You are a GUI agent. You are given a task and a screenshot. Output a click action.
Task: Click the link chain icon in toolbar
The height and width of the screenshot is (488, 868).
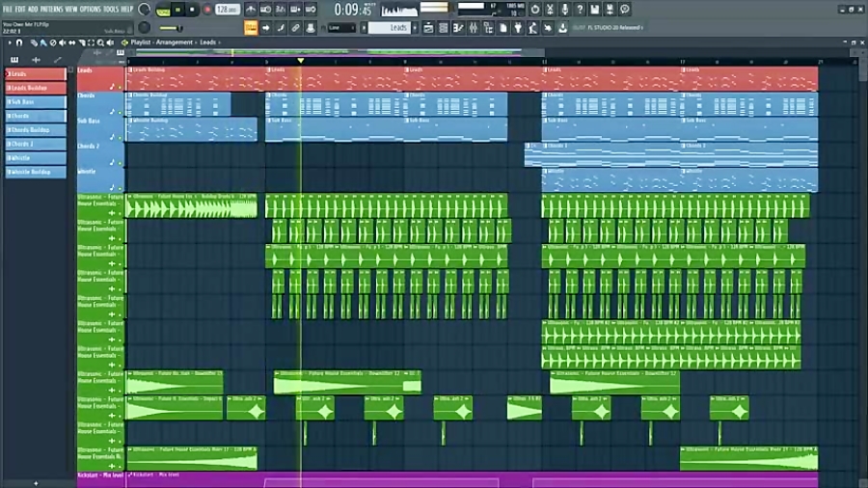[296, 28]
